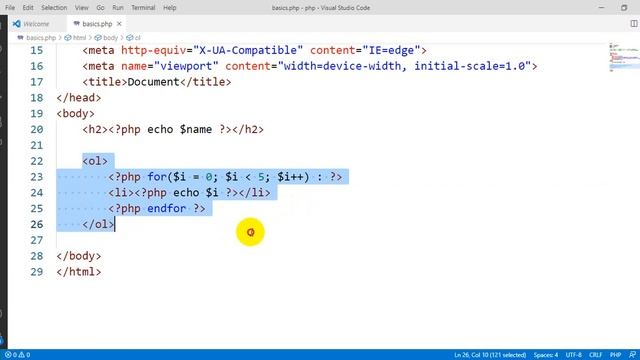Click the </body> closing tag line
Screen dimensions: 640x360
(x=79, y=256)
